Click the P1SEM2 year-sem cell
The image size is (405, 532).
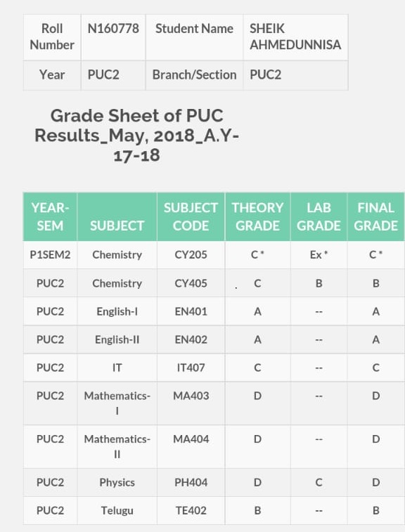coord(50,255)
